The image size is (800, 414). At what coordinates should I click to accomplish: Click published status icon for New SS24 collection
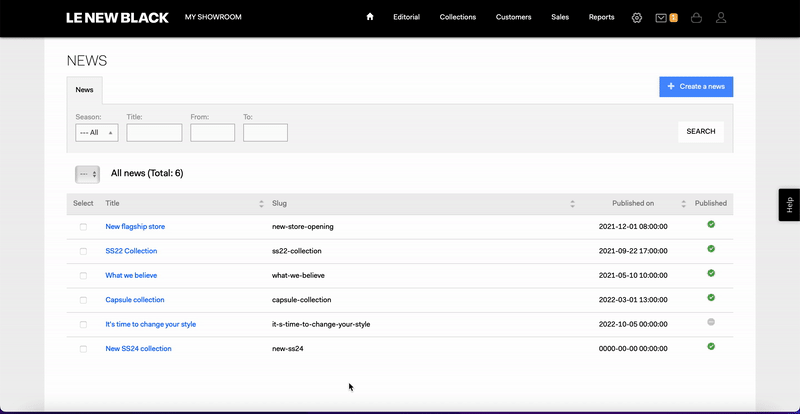tap(711, 346)
